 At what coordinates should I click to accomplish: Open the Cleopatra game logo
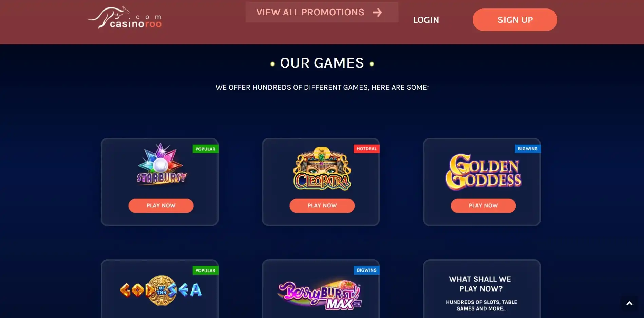[322, 169]
